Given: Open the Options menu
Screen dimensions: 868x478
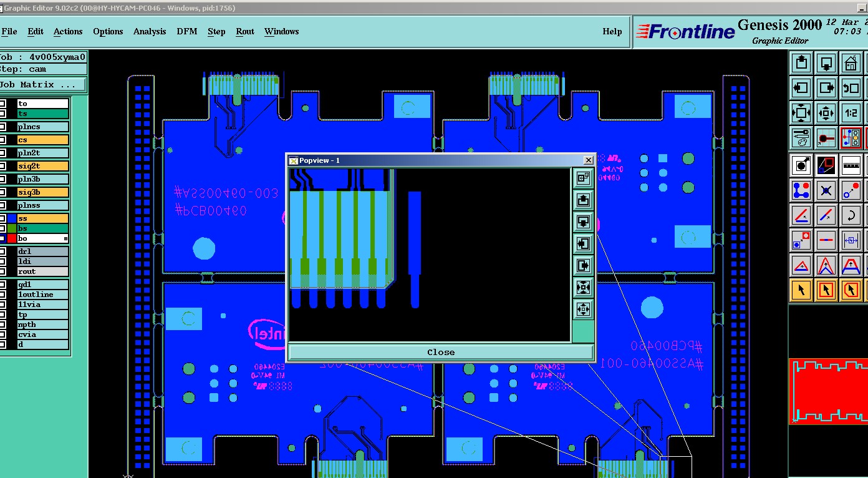Looking at the screenshot, I should click(x=108, y=31).
